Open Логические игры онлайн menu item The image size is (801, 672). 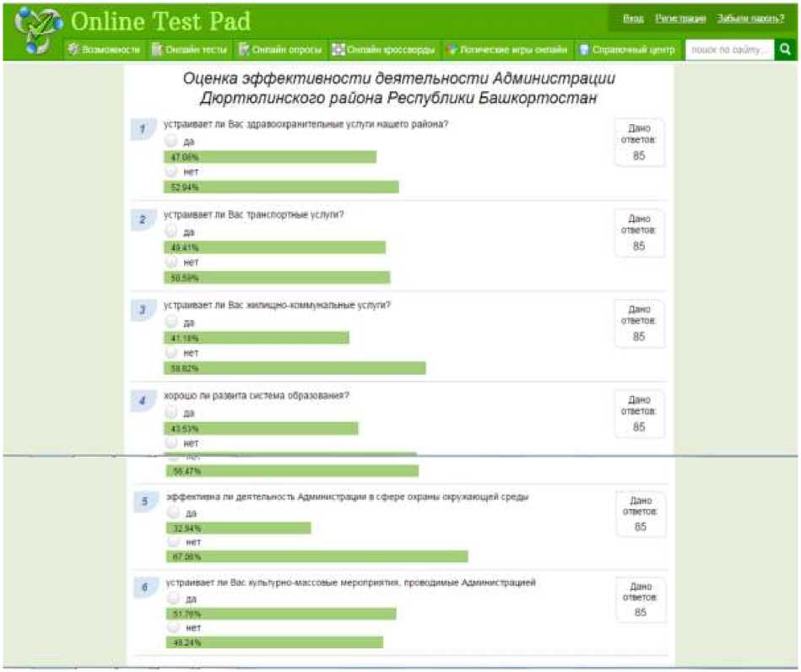click(x=506, y=50)
